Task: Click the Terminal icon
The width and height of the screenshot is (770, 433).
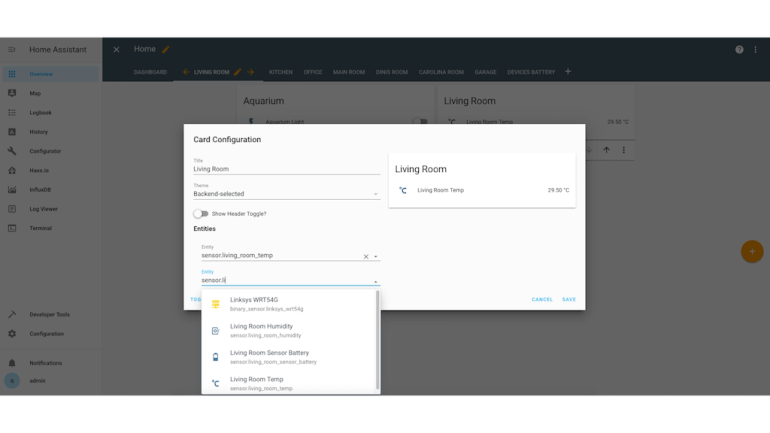Action: 12,228
